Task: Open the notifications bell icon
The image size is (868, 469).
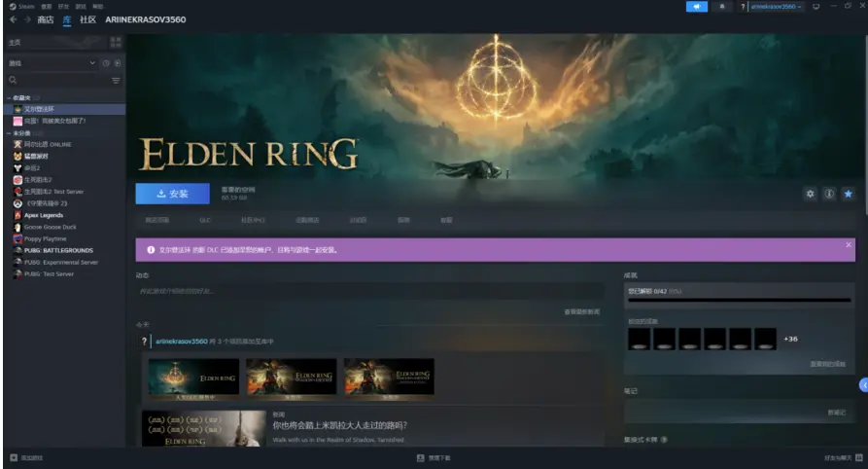Action: click(x=722, y=7)
